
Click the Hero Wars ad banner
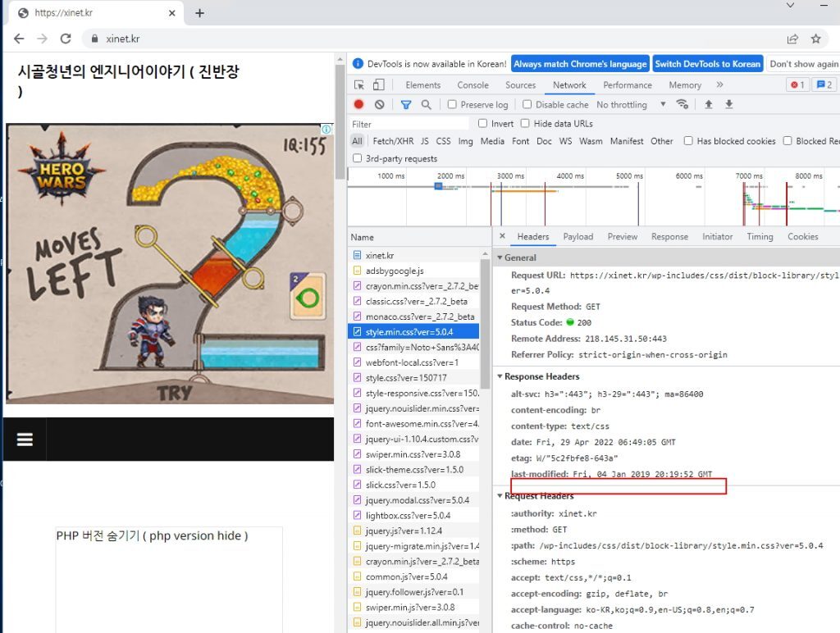pos(169,263)
